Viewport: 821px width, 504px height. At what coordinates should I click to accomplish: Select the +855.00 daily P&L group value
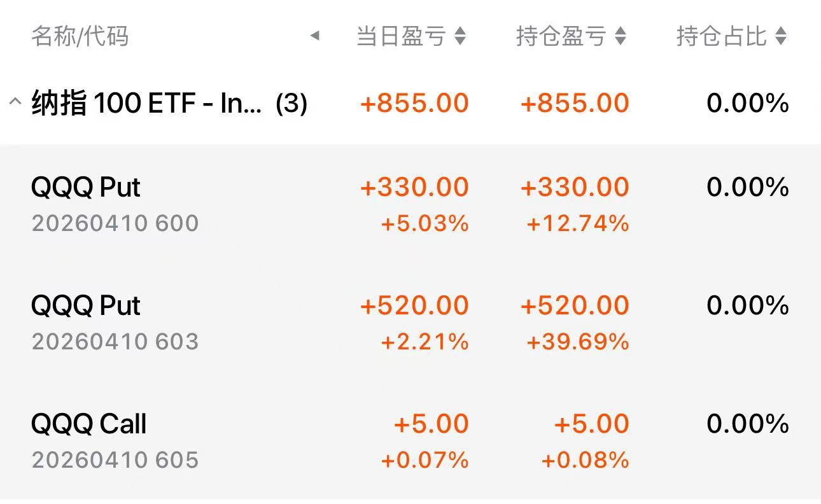coord(414,103)
